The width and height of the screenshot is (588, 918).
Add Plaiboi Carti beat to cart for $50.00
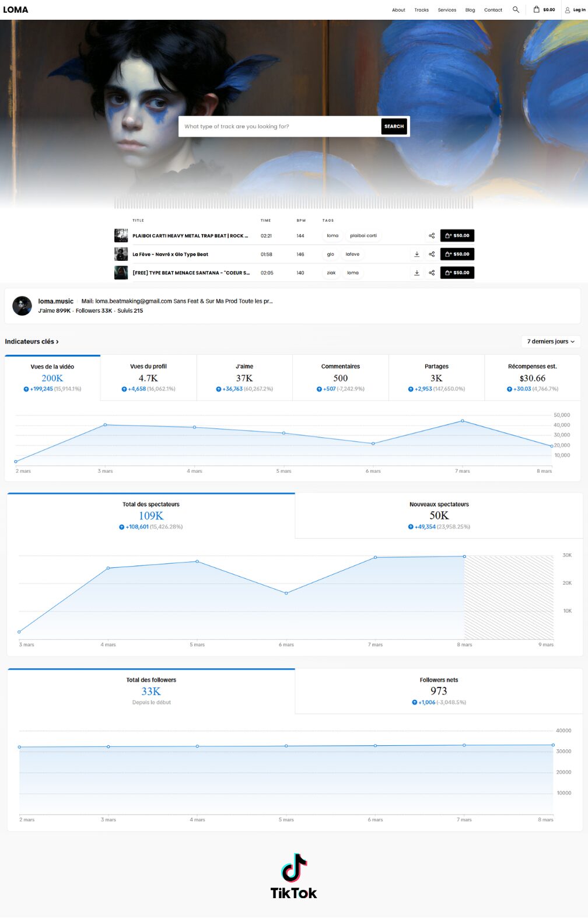pos(457,236)
